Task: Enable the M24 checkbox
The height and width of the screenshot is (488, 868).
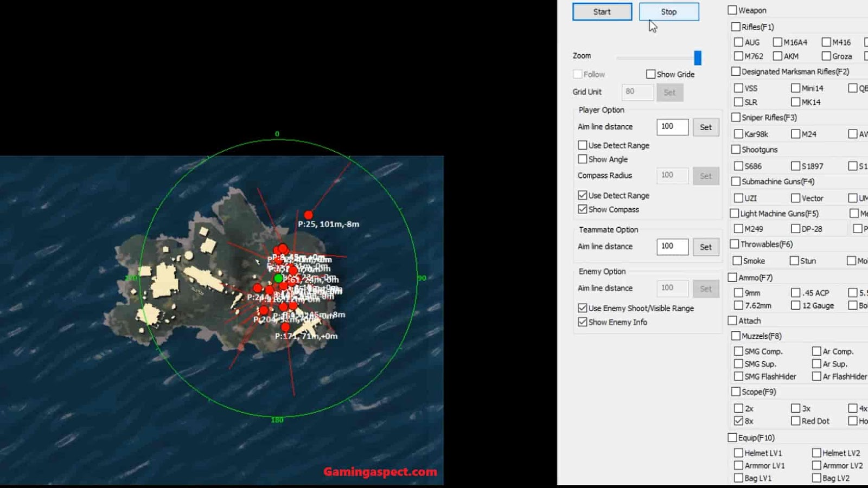Action: [796, 134]
